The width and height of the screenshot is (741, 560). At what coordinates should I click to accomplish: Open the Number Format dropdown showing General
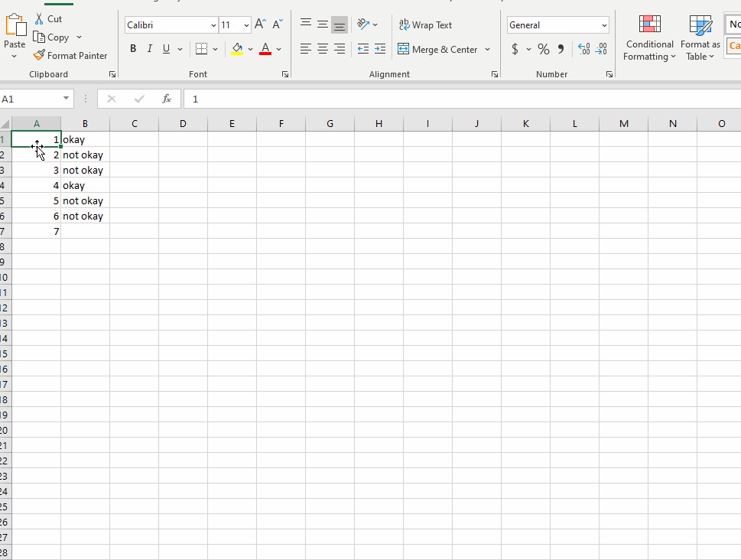[557, 24]
